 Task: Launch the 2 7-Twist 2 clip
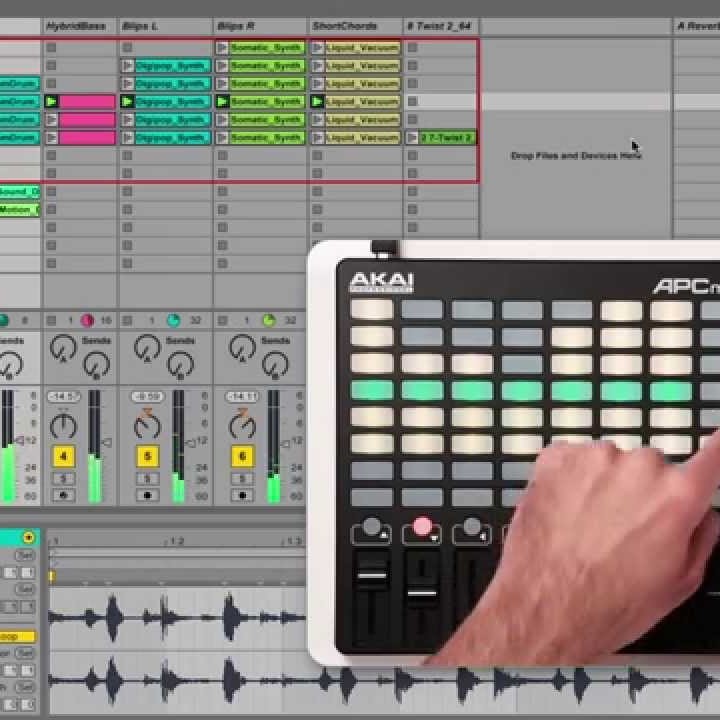tap(412, 138)
